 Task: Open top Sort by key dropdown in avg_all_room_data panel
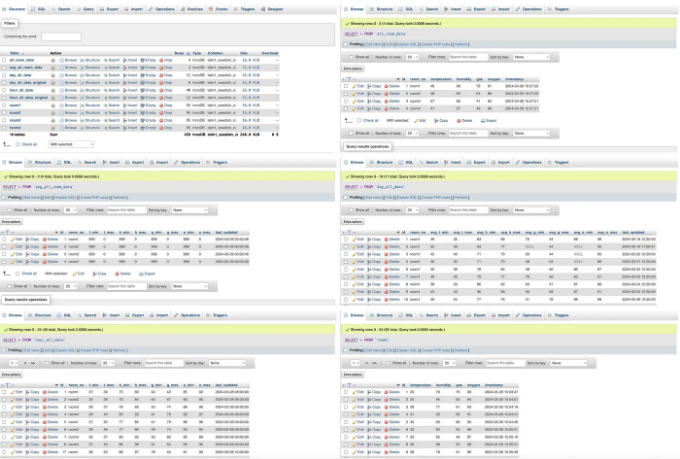(x=190, y=210)
